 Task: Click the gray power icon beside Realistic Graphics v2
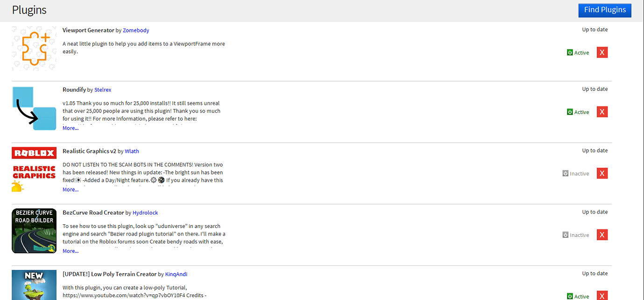pyautogui.click(x=565, y=173)
